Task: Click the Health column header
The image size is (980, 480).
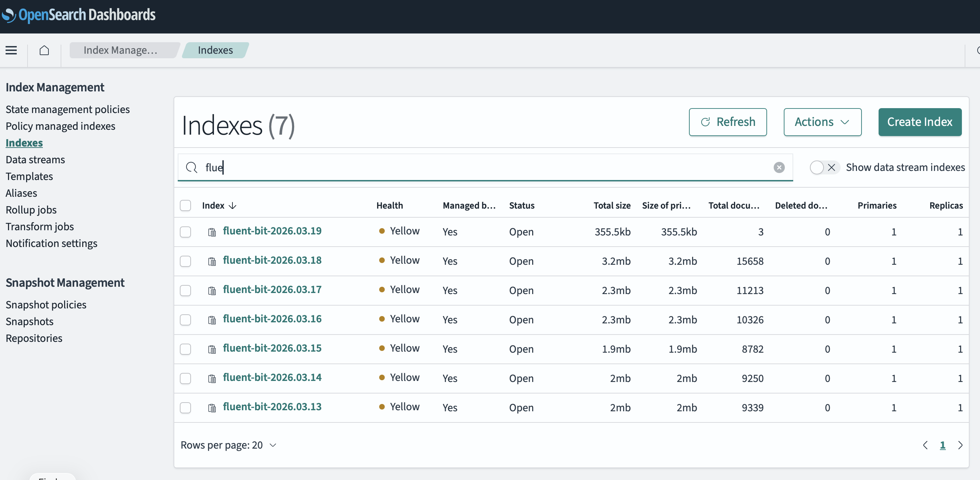Action: 389,205
